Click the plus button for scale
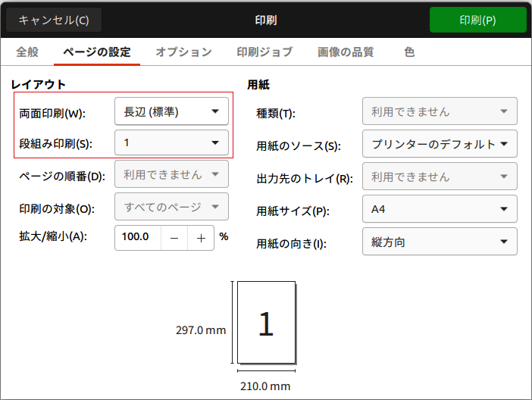The width and height of the screenshot is (532, 400). [201, 237]
